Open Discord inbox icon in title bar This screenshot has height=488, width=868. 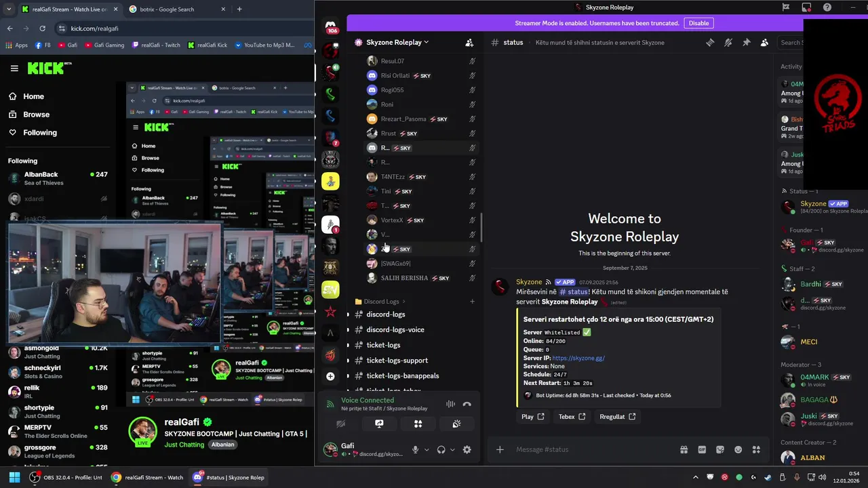[x=806, y=7]
